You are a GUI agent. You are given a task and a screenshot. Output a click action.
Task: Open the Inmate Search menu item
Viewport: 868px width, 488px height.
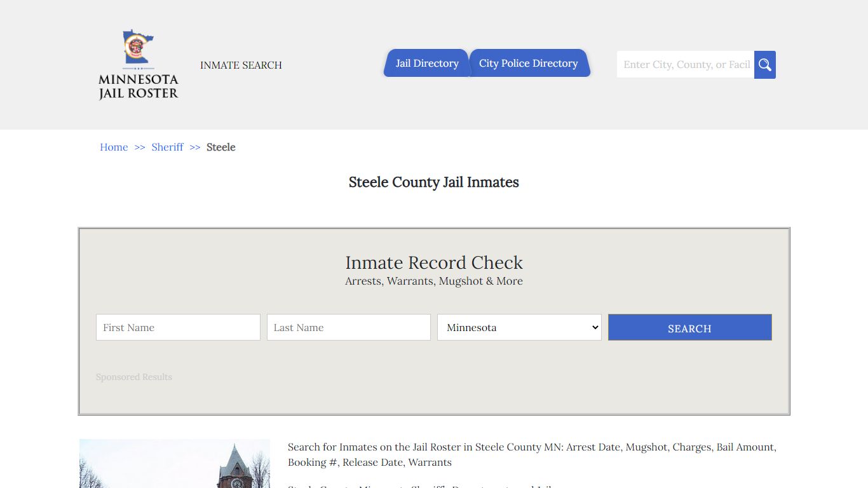coord(241,65)
